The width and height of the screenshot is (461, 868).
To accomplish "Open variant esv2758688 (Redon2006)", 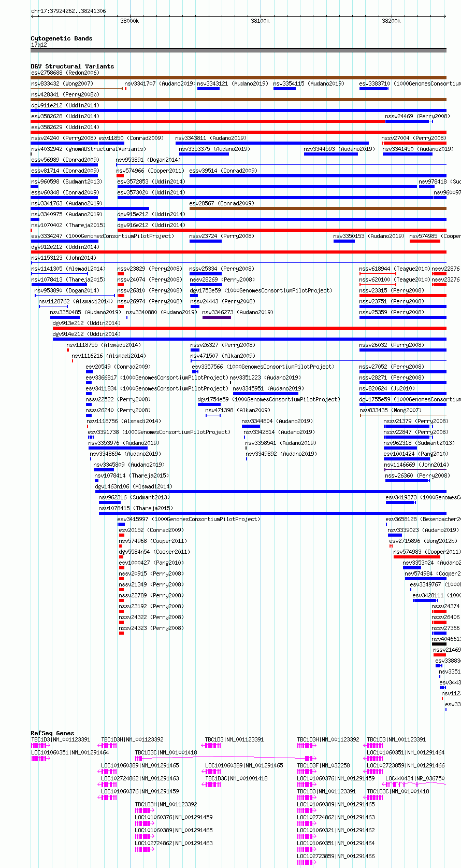I will pos(65,73).
